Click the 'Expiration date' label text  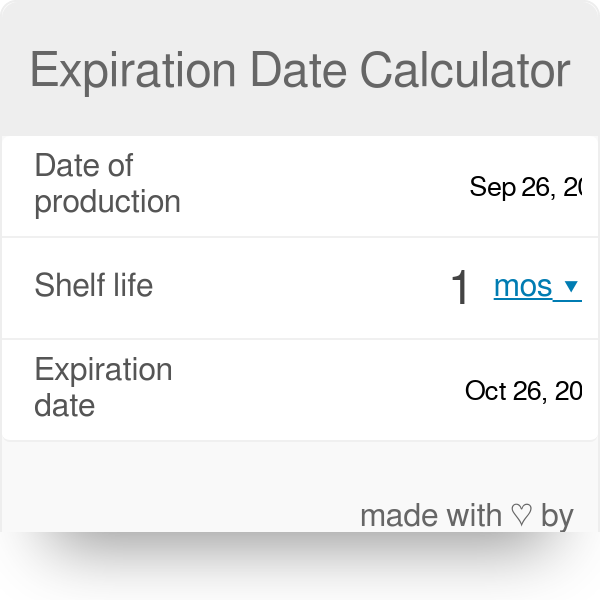103,388
